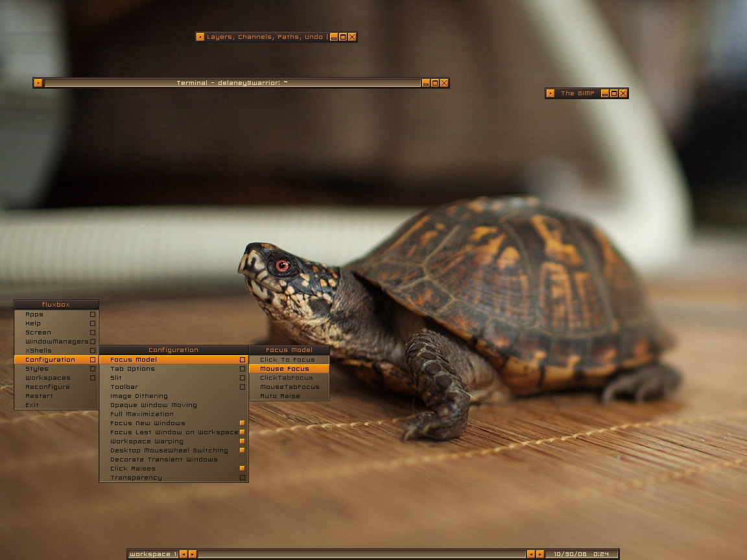
Task: Open Terminal window menu icon at title left
Action: tap(38, 83)
